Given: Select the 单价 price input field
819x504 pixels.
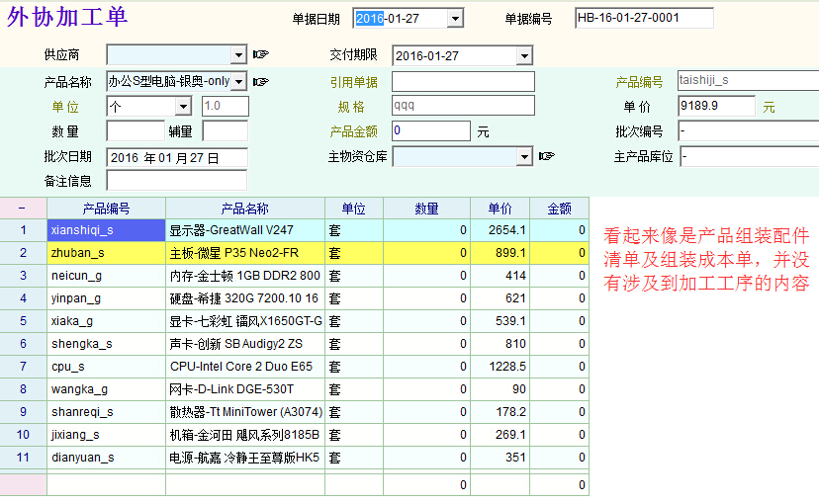Looking at the screenshot, I should click(716, 106).
